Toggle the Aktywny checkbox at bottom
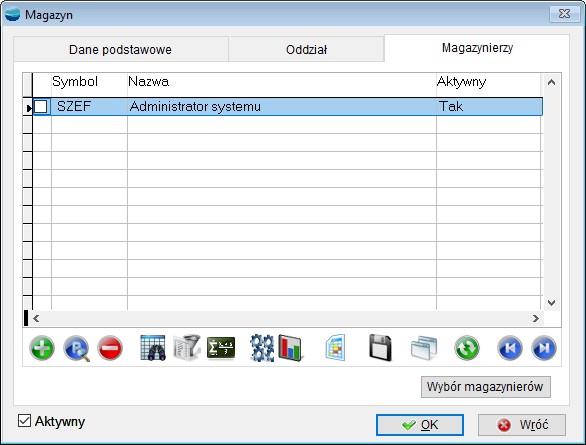The width and height of the screenshot is (586, 445). click(24, 421)
